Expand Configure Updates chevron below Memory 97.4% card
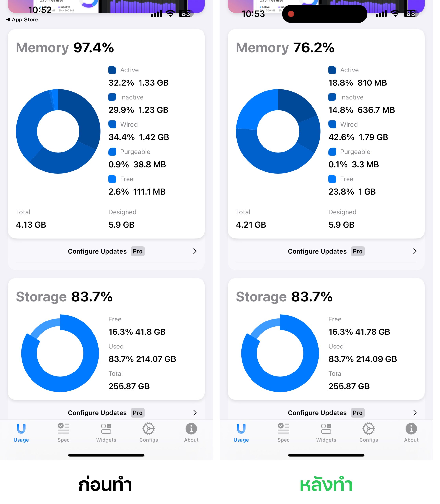Viewport: 440px width, 504px height. (195, 251)
